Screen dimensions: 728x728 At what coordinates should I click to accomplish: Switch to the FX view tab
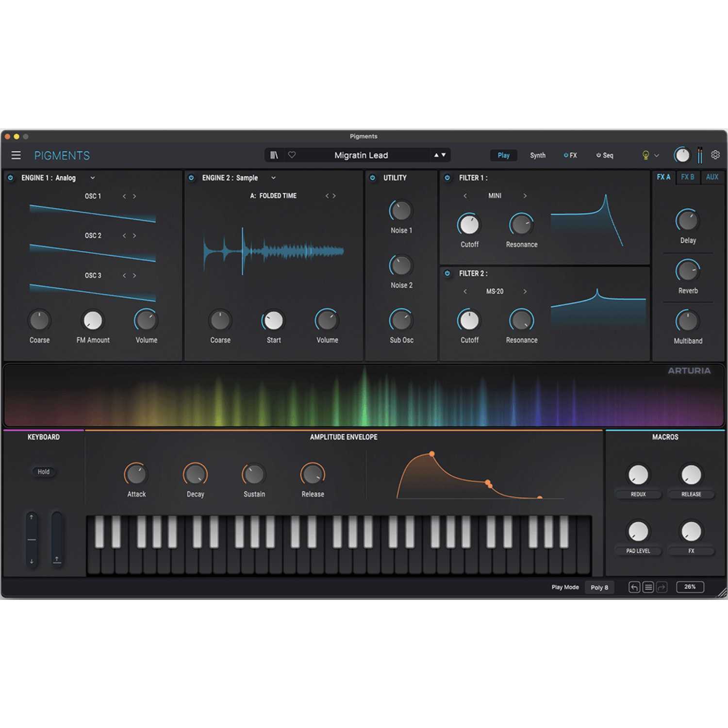click(x=570, y=155)
